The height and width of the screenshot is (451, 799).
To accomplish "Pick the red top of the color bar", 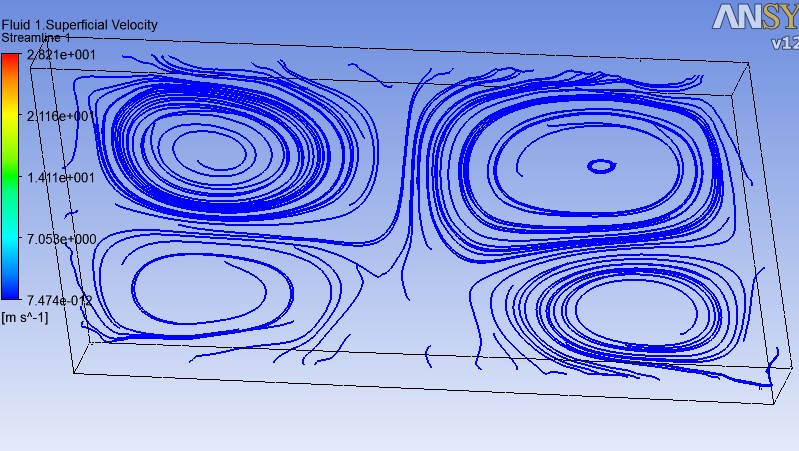I will (11, 62).
